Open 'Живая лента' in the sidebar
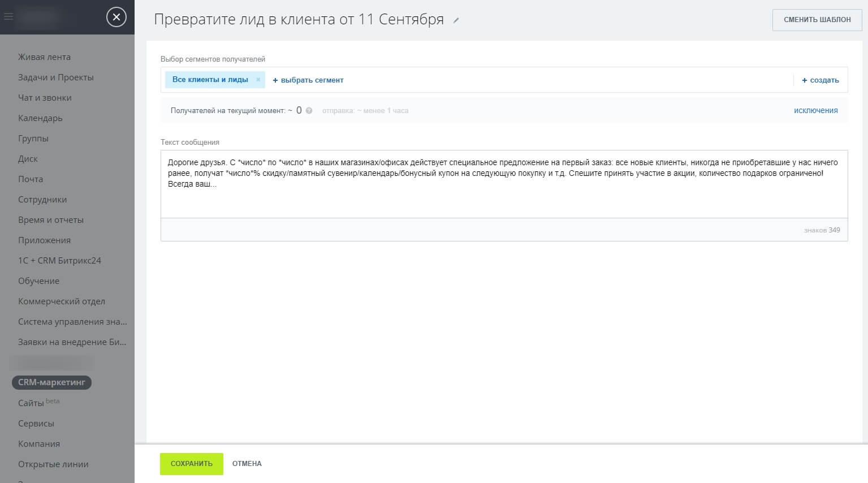The image size is (868, 483). 44,57
